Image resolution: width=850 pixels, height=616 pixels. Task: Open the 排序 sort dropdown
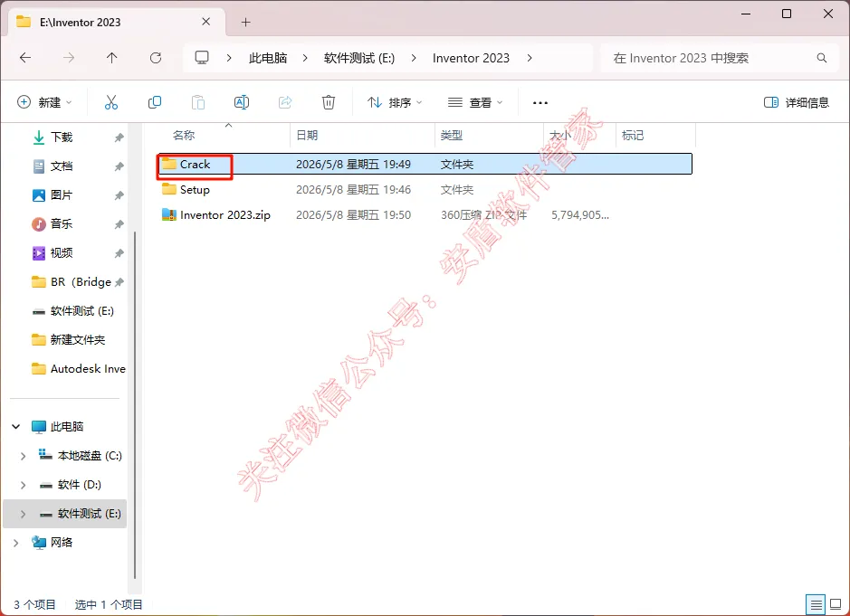click(x=395, y=102)
